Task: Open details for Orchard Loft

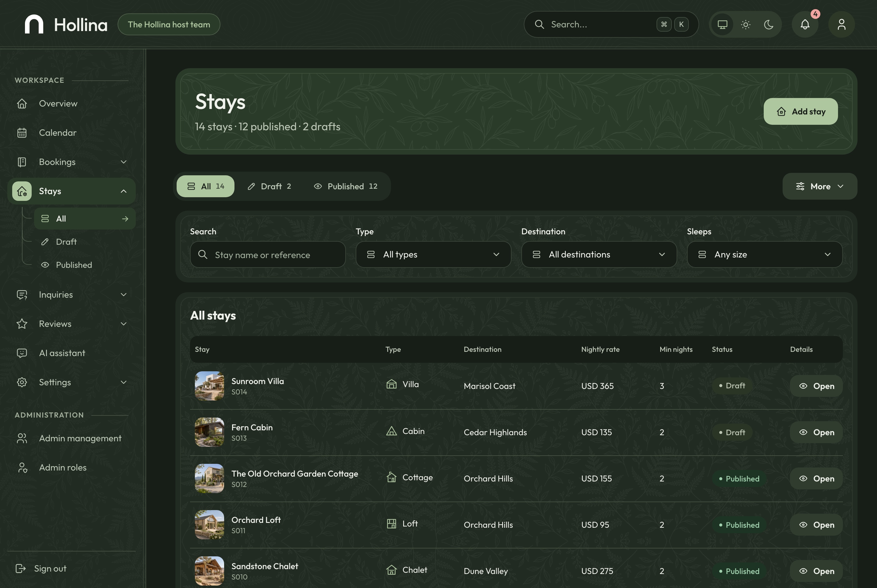Action: point(816,525)
